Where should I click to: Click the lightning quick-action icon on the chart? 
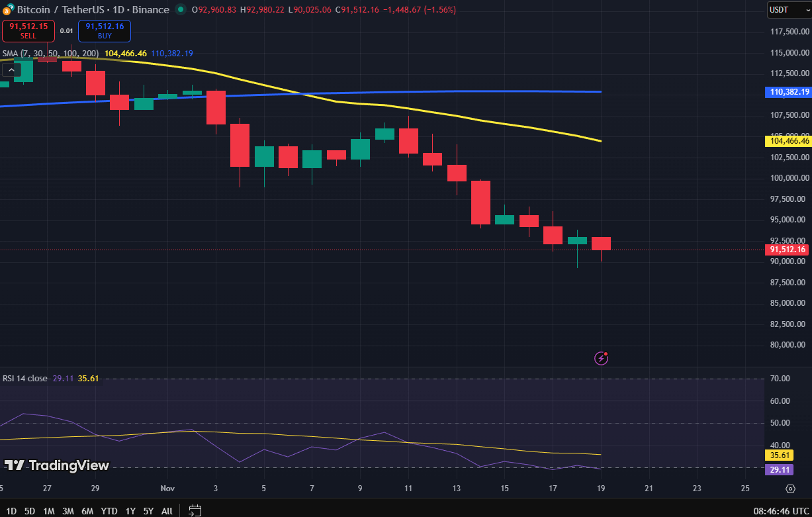601,358
